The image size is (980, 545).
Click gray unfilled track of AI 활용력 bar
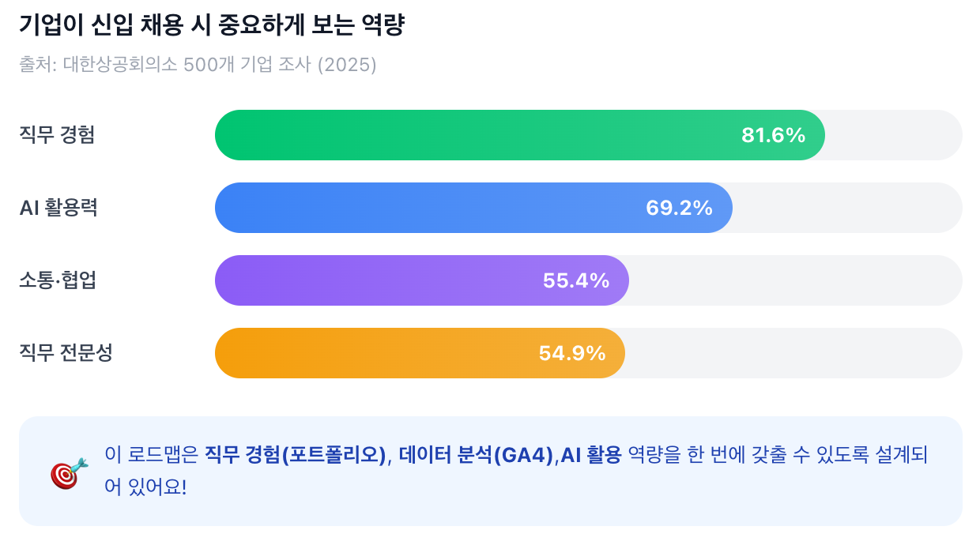click(846, 208)
